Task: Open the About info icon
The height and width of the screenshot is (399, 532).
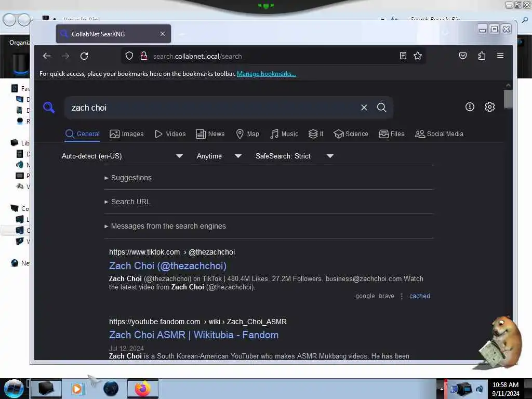Action: [x=470, y=107]
